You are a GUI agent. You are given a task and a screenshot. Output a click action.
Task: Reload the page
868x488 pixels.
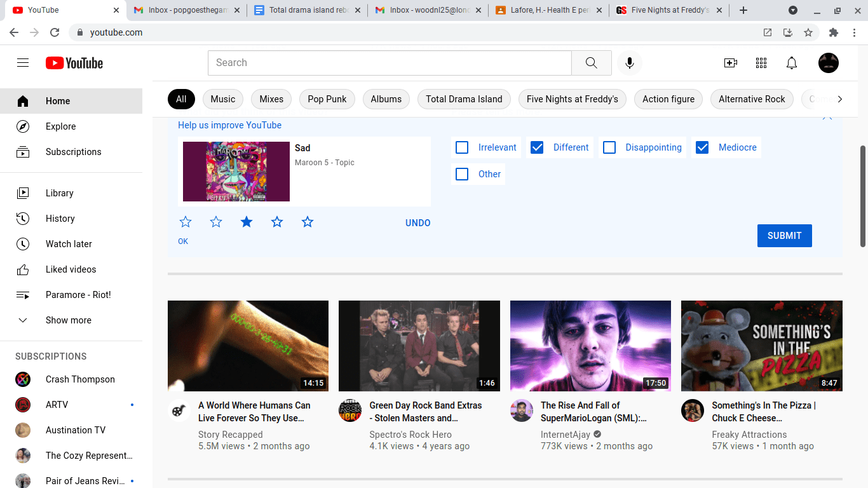coord(55,32)
